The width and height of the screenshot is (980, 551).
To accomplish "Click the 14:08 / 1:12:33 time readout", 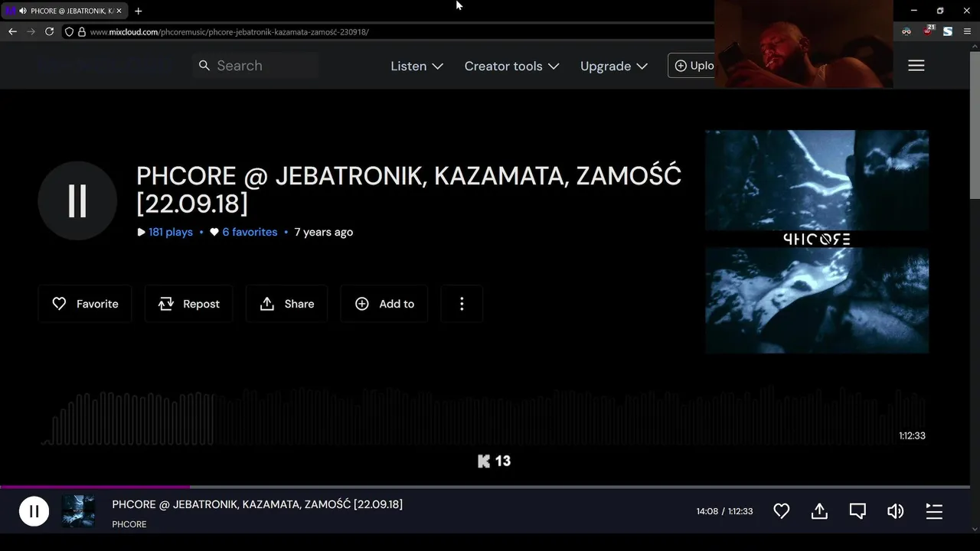I will click(724, 511).
